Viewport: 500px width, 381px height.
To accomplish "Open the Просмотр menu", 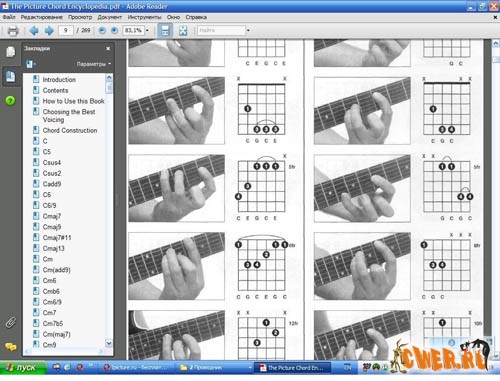I will (x=80, y=17).
